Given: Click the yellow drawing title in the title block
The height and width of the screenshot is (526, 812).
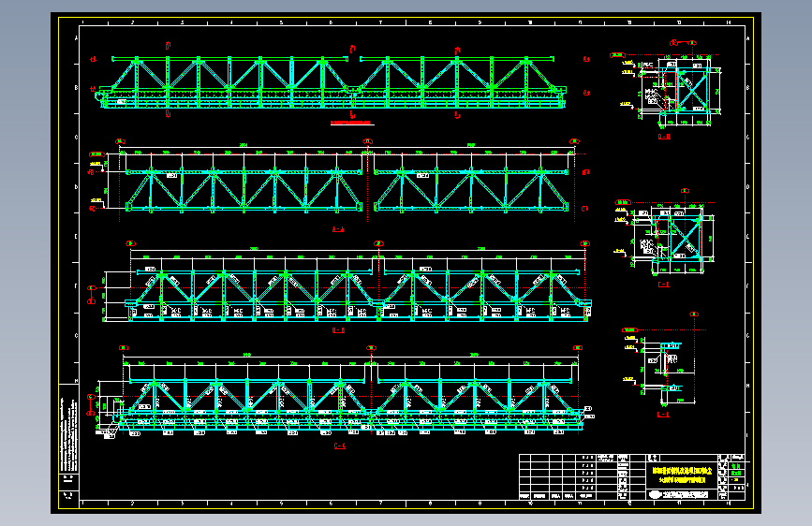Looking at the screenshot, I should click(x=682, y=475).
